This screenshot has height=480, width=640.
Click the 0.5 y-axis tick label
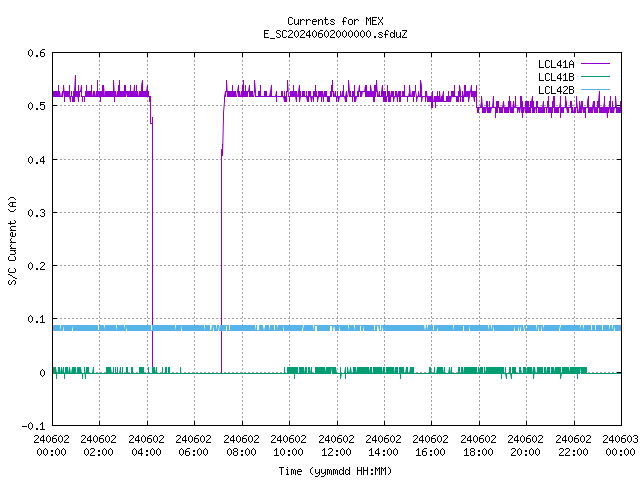pyautogui.click(x=36, y=106)
